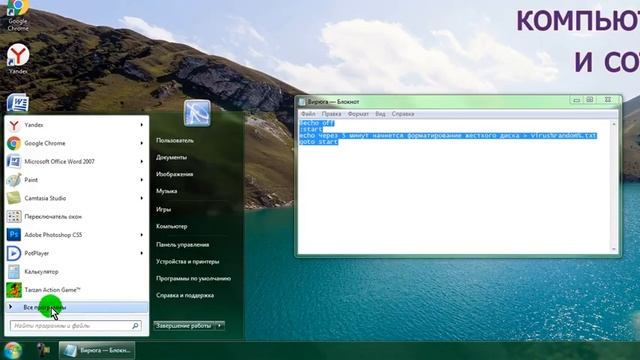Image resolution: width=640 pixels, height=360 pixels.
Task: Open the Формат menu in Notepad
Action: coord(358,114)
